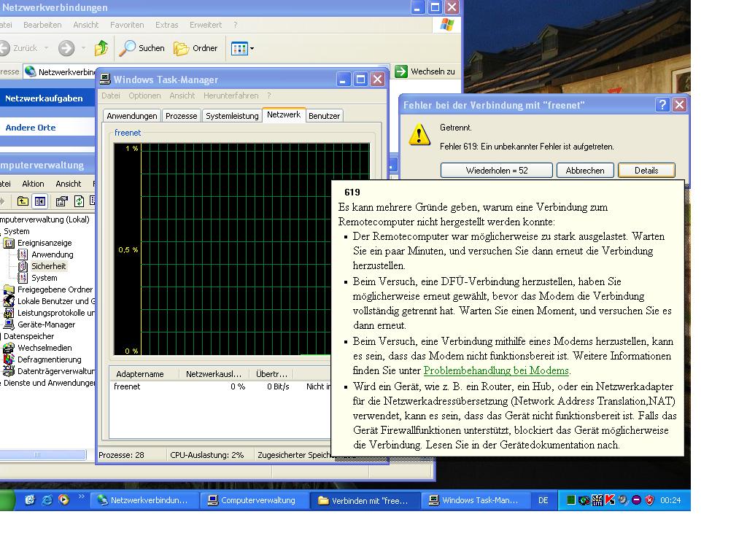Click green Wechseln zu arrow button
This screenshot has height=560, width=747.
click(x=401, y=71)
